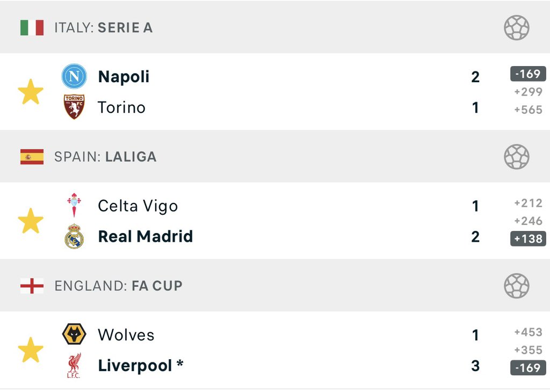This screenshot has height=392, width=550.
Task: Select the +138 Real Madrid odds
Action: click(528, 238)
